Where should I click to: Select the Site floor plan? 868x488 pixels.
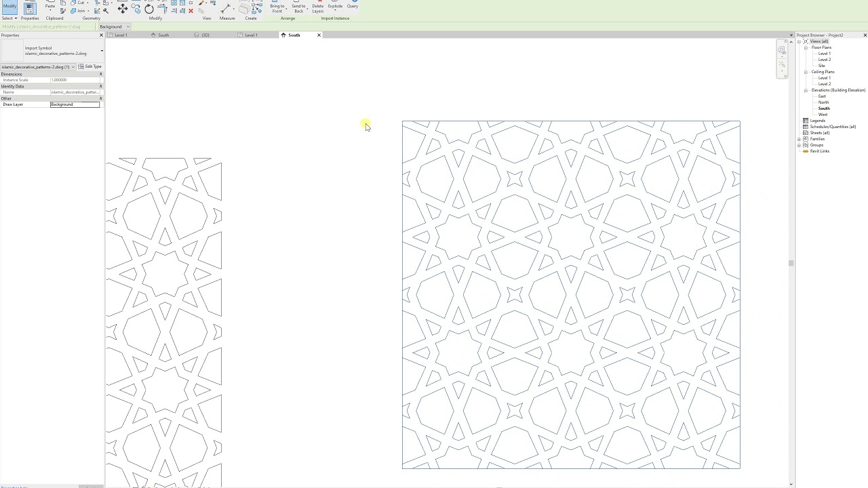[x=822, y=66]
